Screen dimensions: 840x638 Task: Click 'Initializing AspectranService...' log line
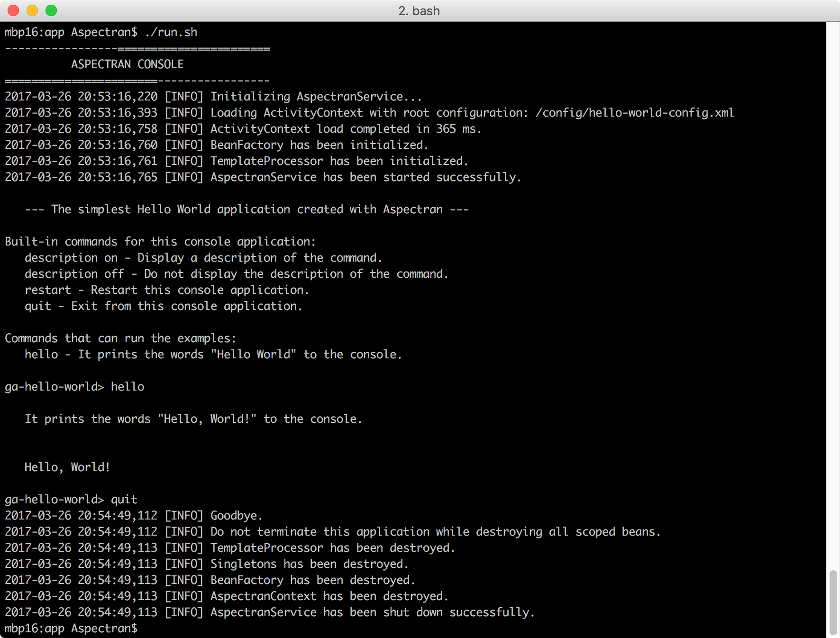click(x=316, y=97)
